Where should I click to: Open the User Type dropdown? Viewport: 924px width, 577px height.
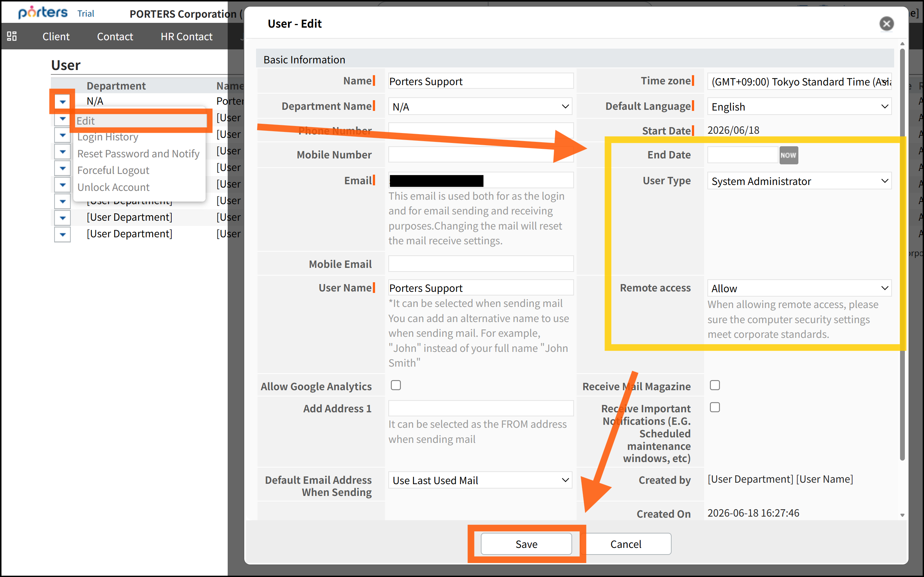[x=799, y=181]
